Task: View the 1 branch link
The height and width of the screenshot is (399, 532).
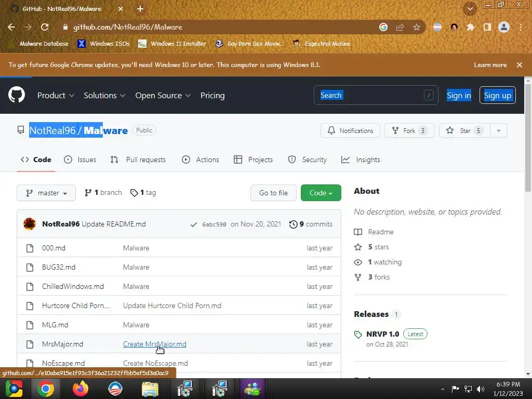Action: (103, 193)
